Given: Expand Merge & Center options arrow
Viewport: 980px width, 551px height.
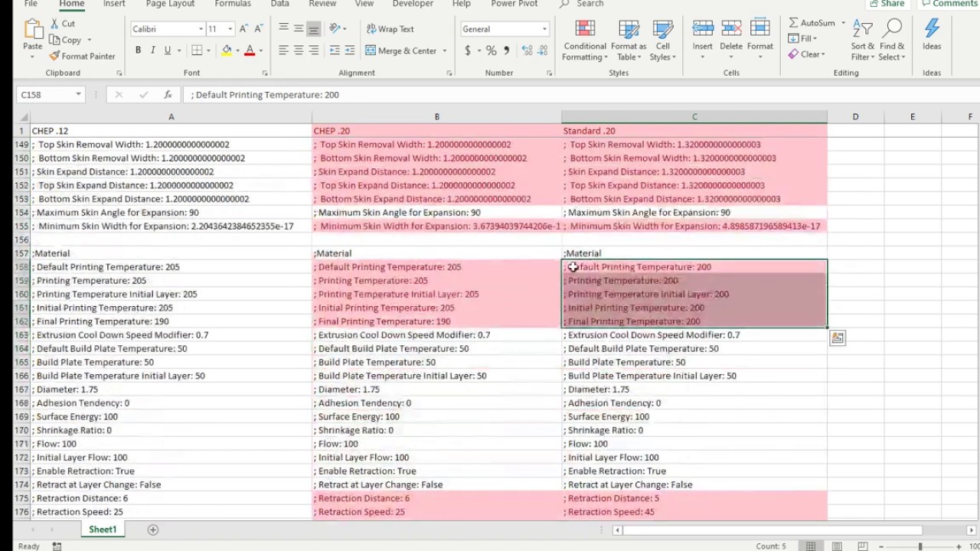Looking at the screenshot, I should (x=444, y=51).
